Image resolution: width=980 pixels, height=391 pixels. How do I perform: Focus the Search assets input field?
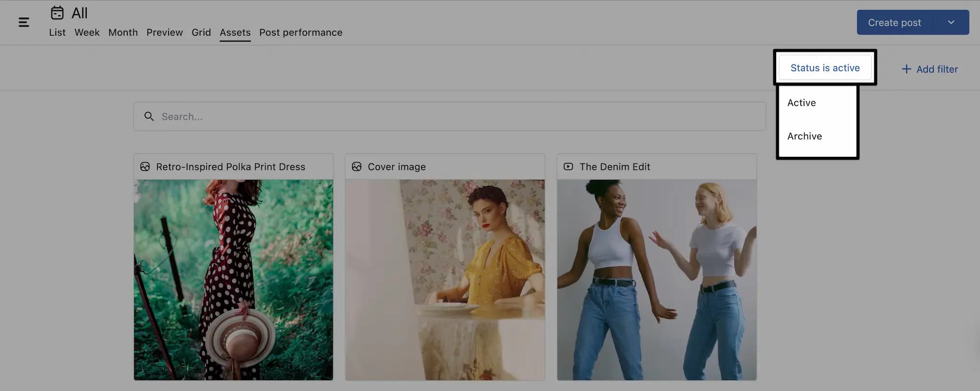456,117
